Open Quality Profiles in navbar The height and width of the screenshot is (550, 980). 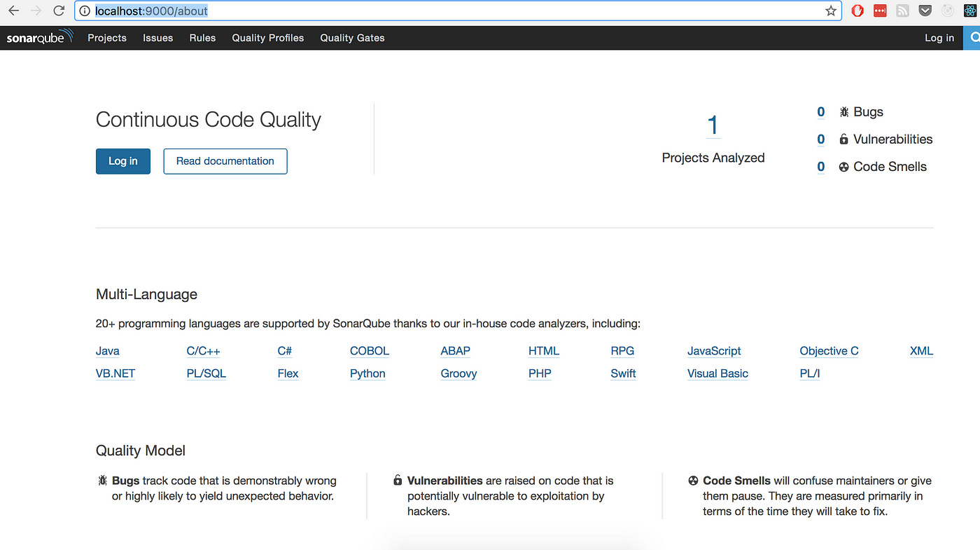tap(268, 38)
